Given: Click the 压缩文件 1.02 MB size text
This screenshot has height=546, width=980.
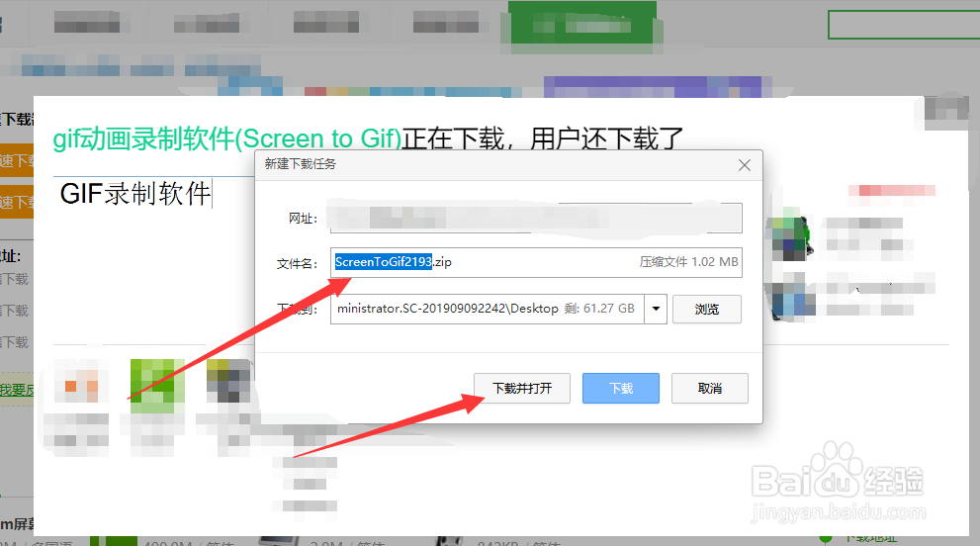Looking at the screenshot, I should coord(688,262).
